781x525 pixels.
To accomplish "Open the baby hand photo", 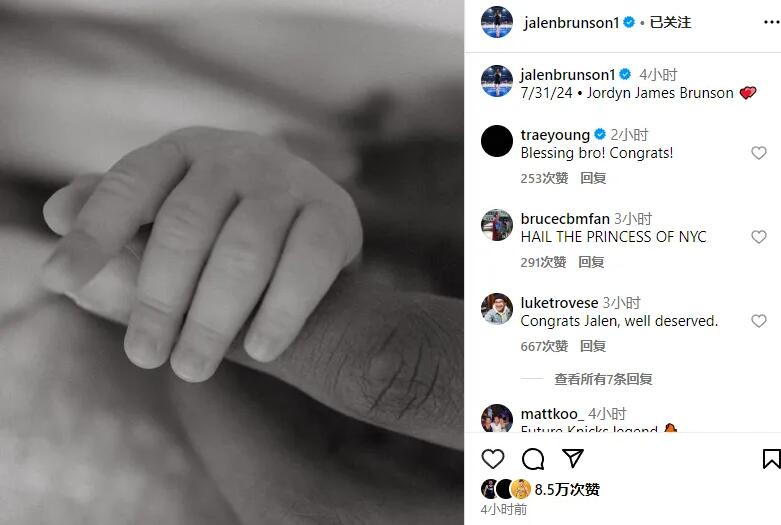I will [232, 262].
